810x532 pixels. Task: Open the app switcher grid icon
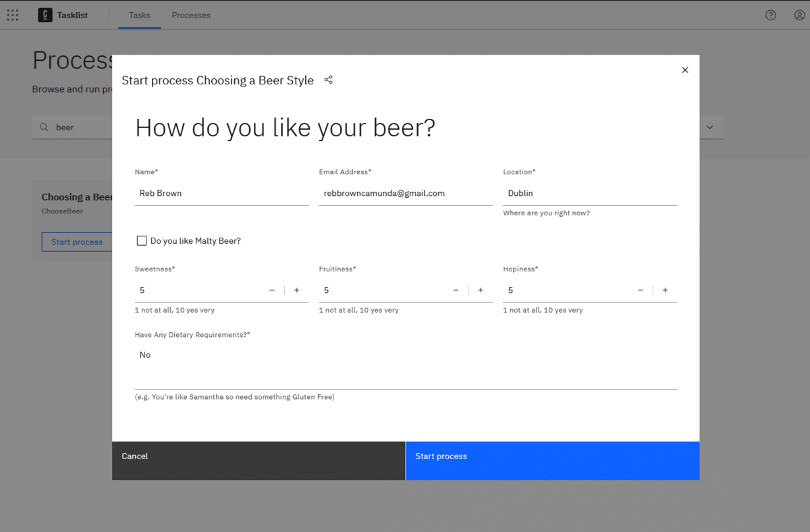pos(13,15)
